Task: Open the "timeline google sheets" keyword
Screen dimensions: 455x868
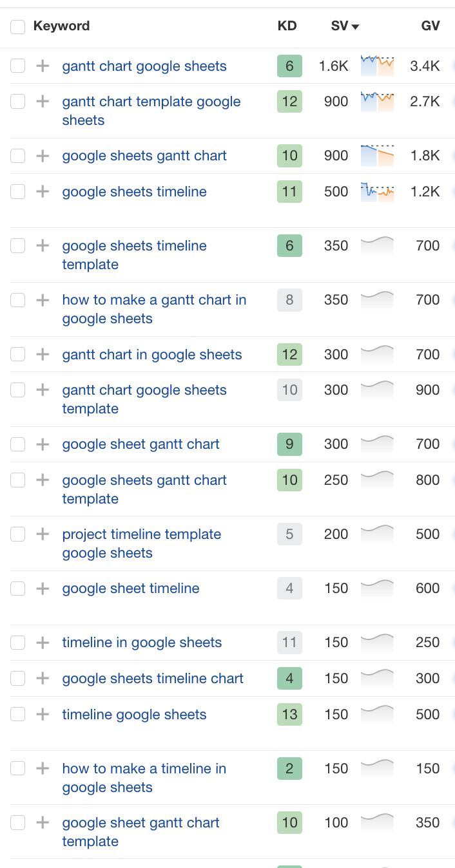Action: pyautogui.click(x=134, y=714)
